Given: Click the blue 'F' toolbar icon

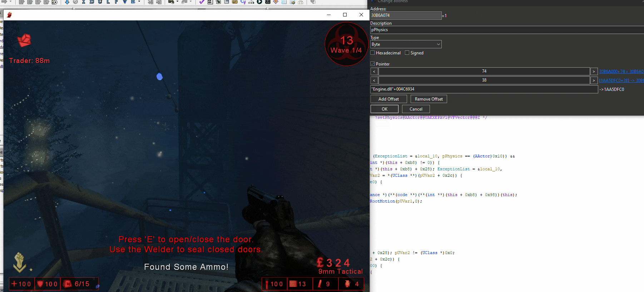Looking at the screenshot, I should [x=117, y=2].
